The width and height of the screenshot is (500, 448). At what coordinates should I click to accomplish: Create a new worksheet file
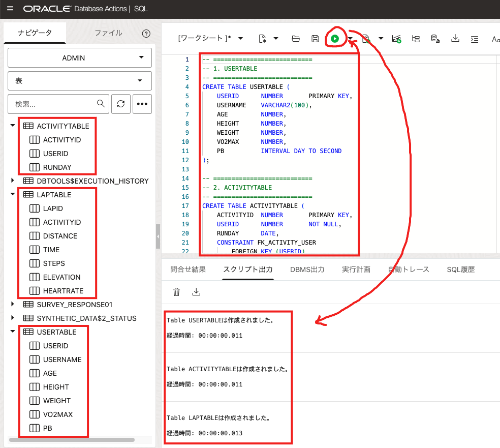click(x=262, y=39)
